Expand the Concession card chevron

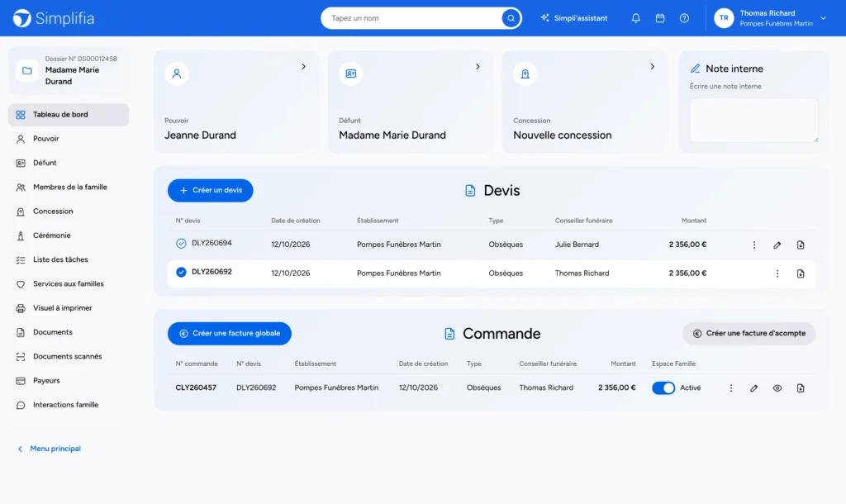[653, 66]
